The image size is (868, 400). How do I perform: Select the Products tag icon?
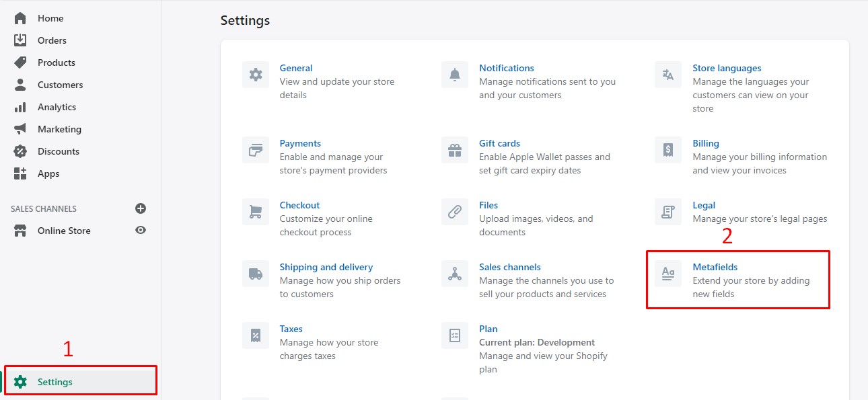21,62
